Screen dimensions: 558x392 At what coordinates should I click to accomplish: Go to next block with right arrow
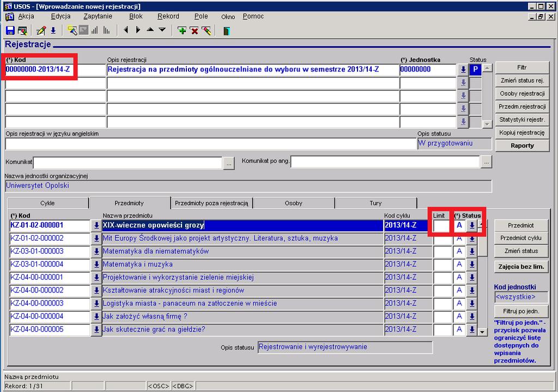pos(138,30)
